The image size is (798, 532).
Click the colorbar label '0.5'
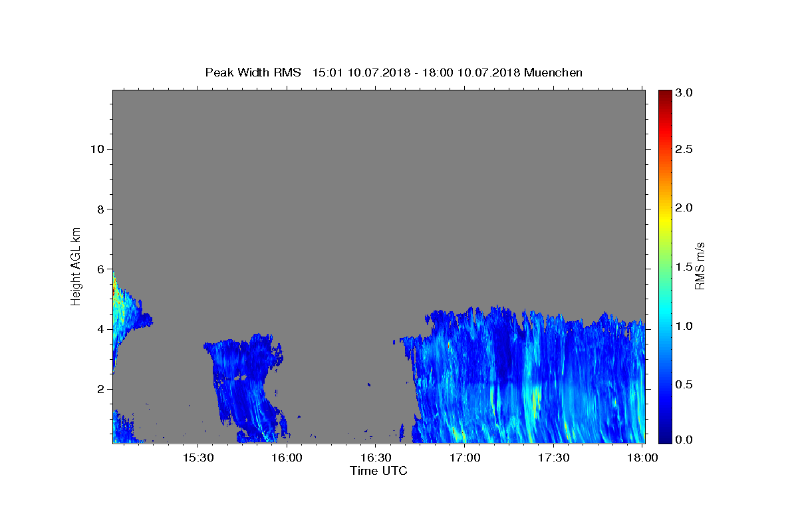tap(683, 384)
